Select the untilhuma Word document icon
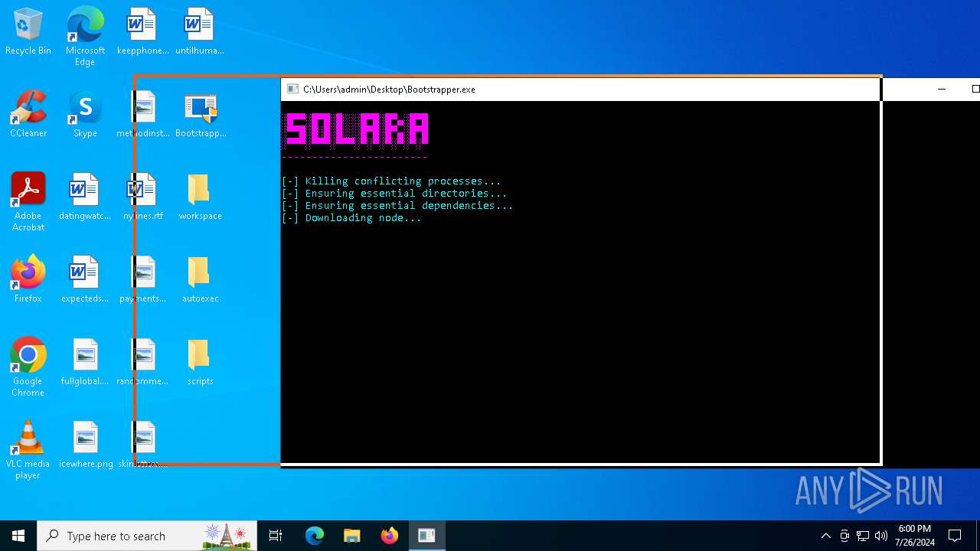 tap(200, 32)
